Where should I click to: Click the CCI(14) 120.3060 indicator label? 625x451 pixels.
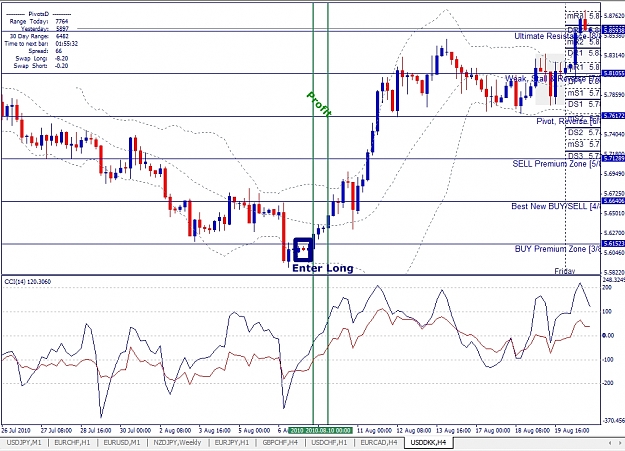click(x=28, y=282)
